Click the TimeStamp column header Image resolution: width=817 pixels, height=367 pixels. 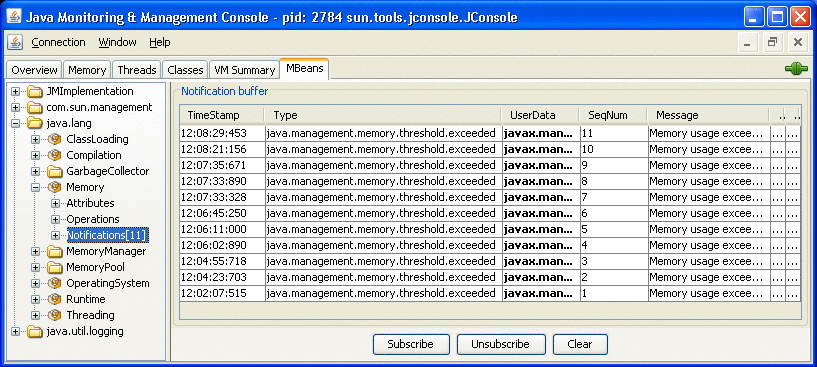click(222, 115)
